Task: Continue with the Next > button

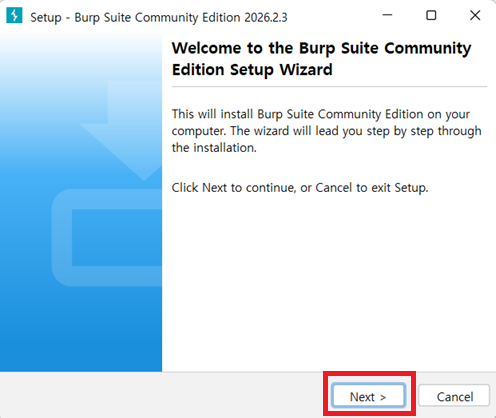Action: (x=369, y=396)
